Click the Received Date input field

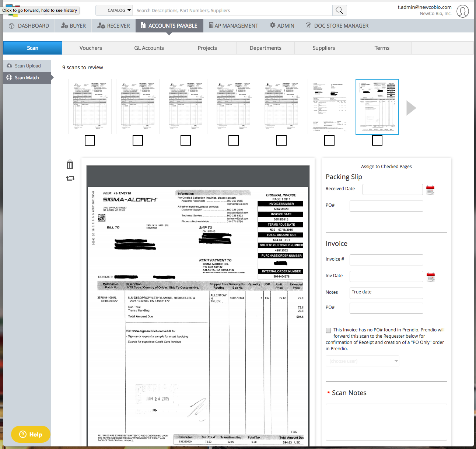point(393,189)
